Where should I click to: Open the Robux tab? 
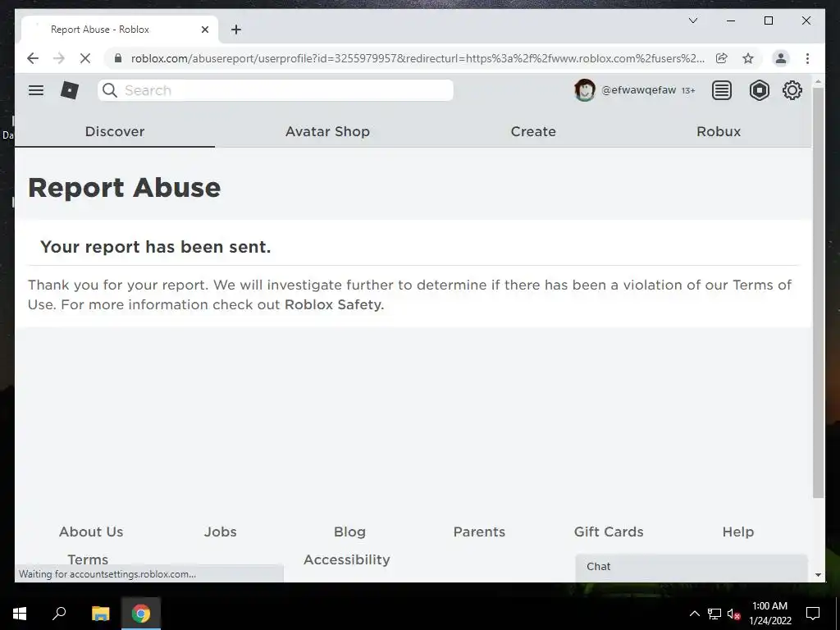pos(719,131)
